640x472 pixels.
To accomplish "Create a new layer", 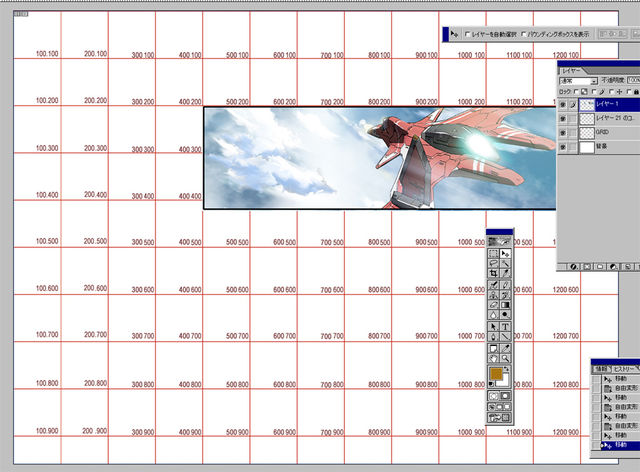I will [x=627, y=267].
